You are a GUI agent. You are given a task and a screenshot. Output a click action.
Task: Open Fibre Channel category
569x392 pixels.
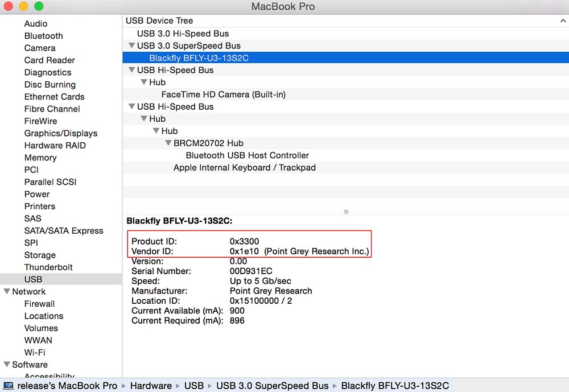point(52,109)
